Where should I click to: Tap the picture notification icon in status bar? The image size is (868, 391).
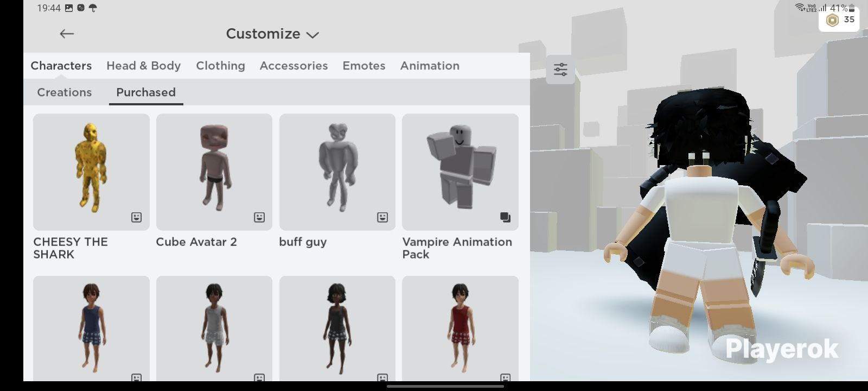click(69, 8)
